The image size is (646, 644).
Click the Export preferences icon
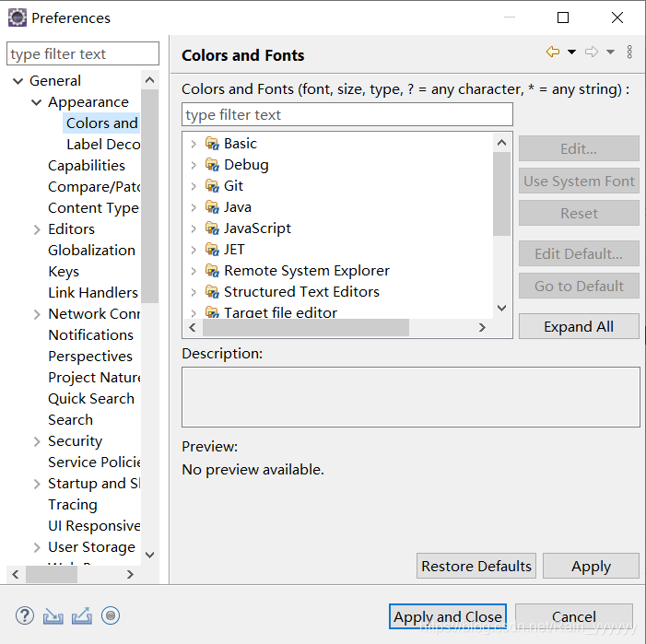82,616
